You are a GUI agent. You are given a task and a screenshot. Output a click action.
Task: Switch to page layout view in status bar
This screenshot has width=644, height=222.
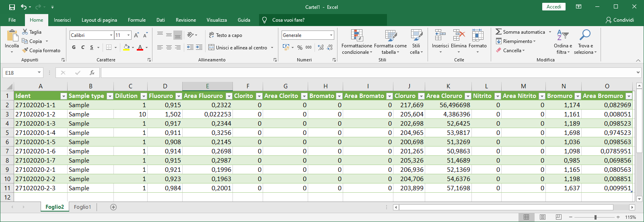[542, 217]
